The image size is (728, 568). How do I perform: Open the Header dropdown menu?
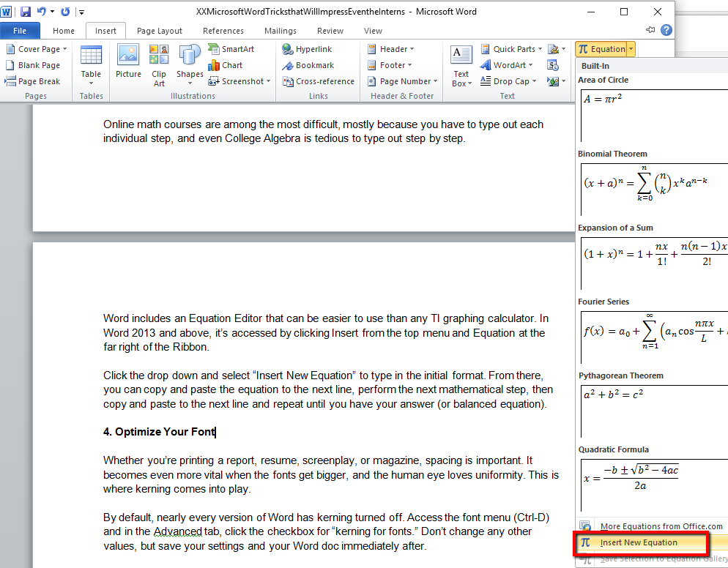pyautogui.click(x=390, y=49)
